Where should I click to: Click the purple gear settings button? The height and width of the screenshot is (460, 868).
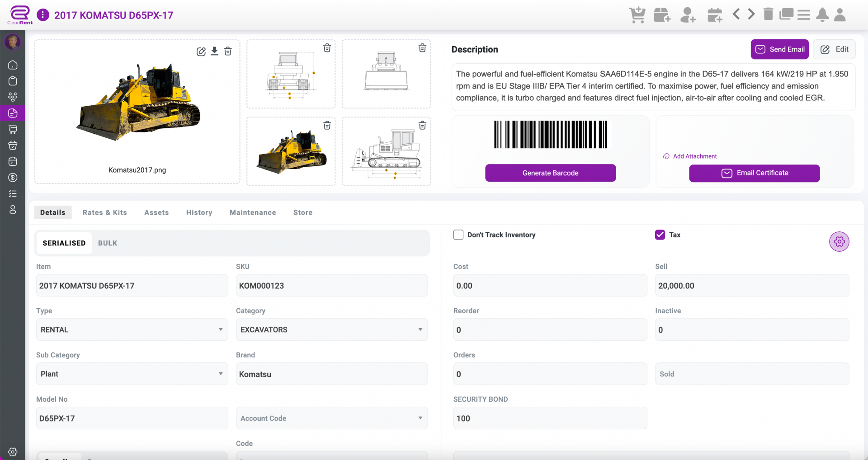pyautogui.click(x=839, y=242)
